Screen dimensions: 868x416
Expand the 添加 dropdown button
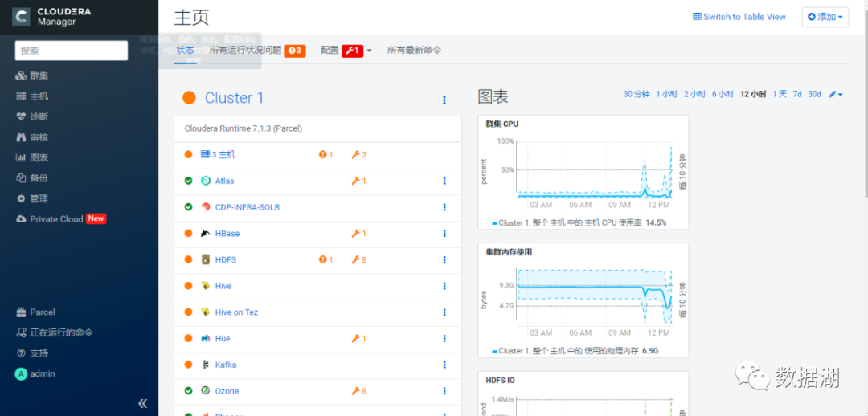tap(825, 17)
